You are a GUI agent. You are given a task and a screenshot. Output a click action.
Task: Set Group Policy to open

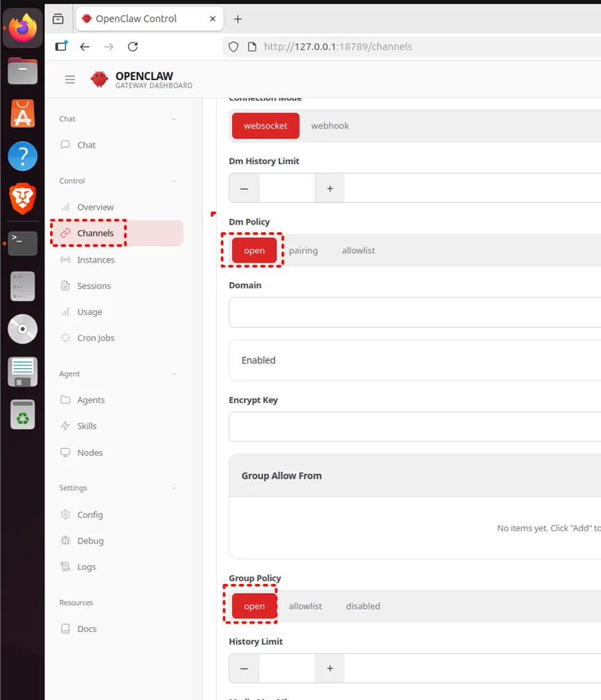[254, 606]
